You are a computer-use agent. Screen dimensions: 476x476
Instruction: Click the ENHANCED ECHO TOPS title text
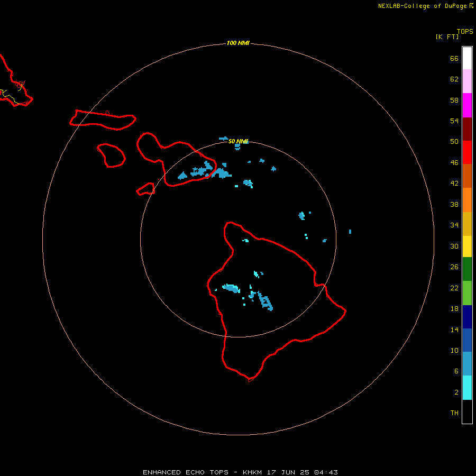pos(186,472)
